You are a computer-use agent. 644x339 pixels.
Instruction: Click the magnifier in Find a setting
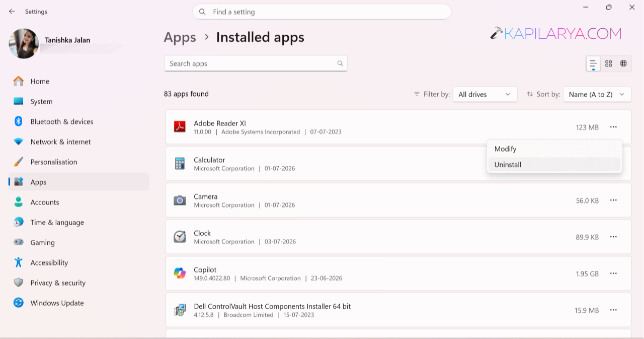coord(202,12)
